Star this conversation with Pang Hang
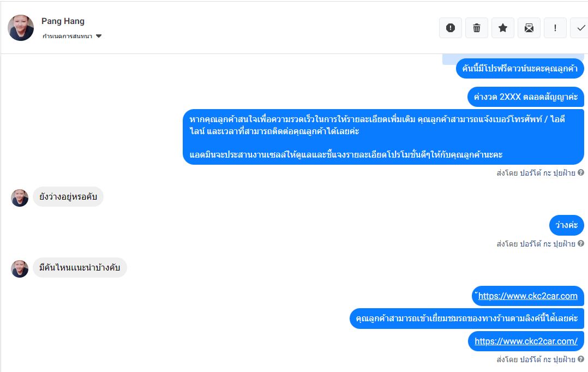 [x=503, y=28]
